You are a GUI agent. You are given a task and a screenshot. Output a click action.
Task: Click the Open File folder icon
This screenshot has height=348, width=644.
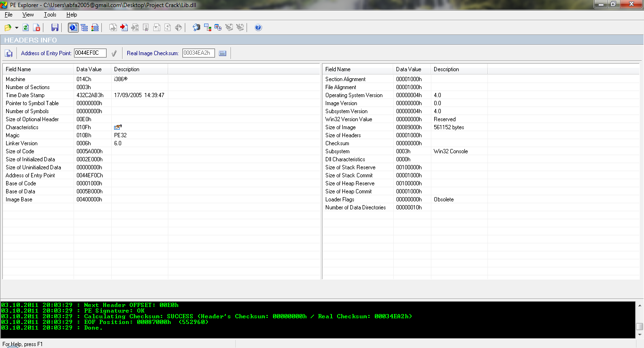point(8,28)
